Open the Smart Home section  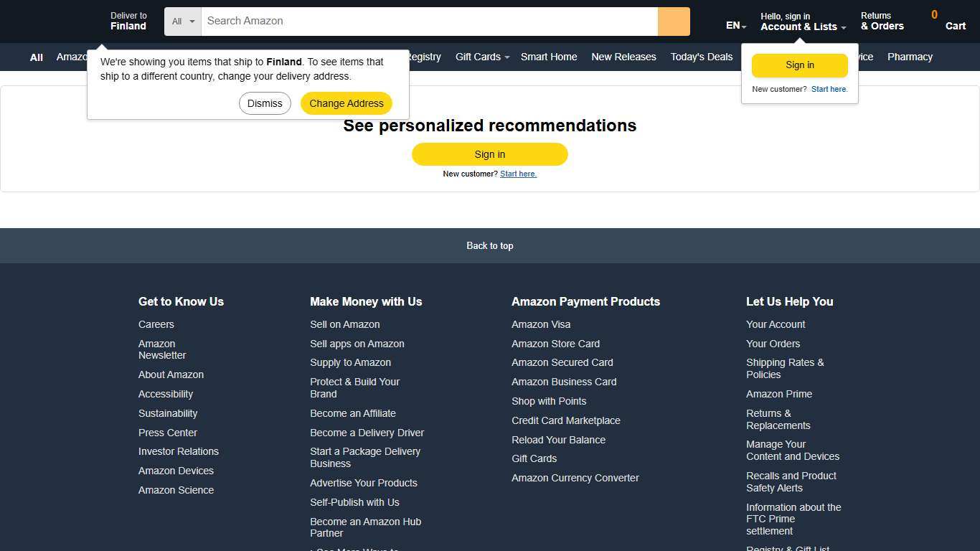pyautogui.click(x=549, y=57)
